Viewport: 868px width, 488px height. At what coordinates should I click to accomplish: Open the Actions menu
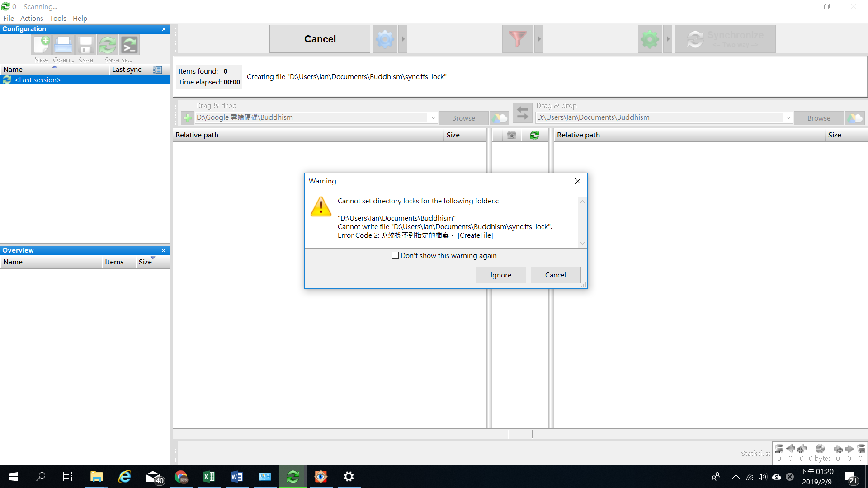[32, 18]
